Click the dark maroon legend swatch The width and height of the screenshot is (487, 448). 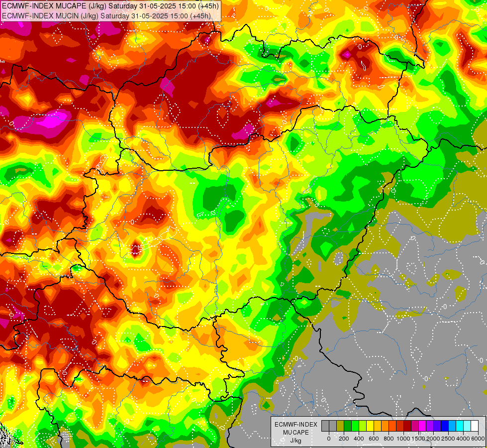click(x=408, y=426)
